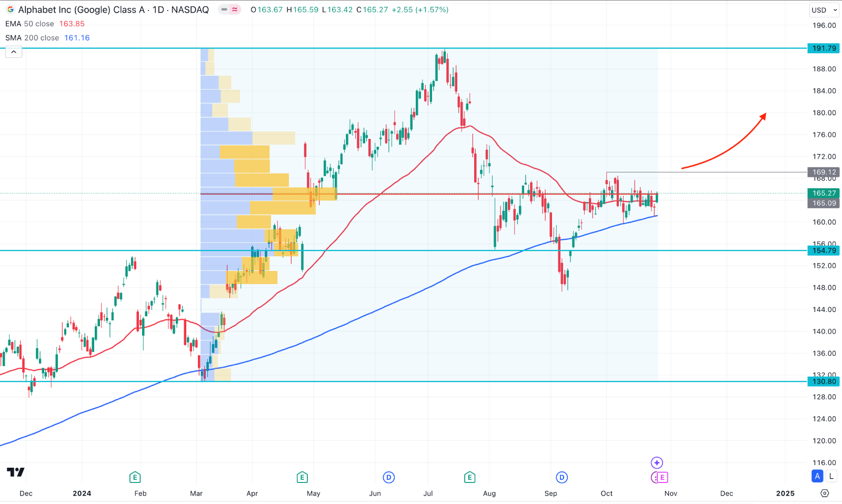Click the 130.80 horizontal line price label

(x=824, y=381)
